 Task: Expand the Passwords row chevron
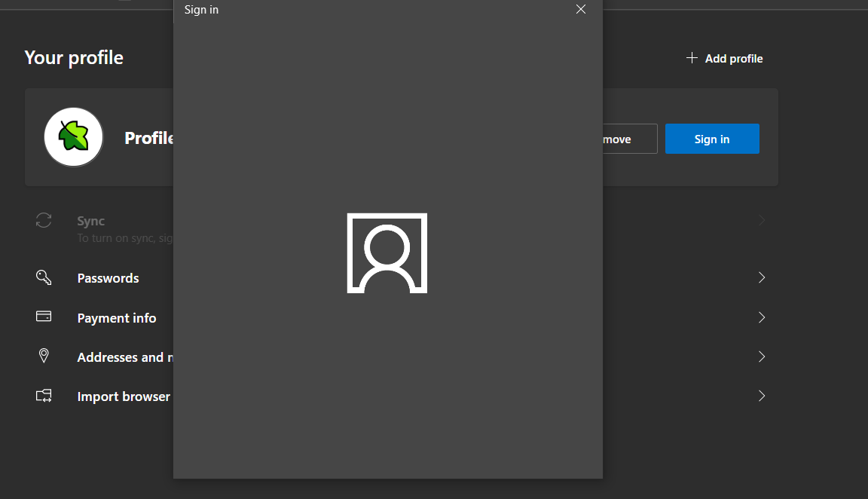pos(762,277)
